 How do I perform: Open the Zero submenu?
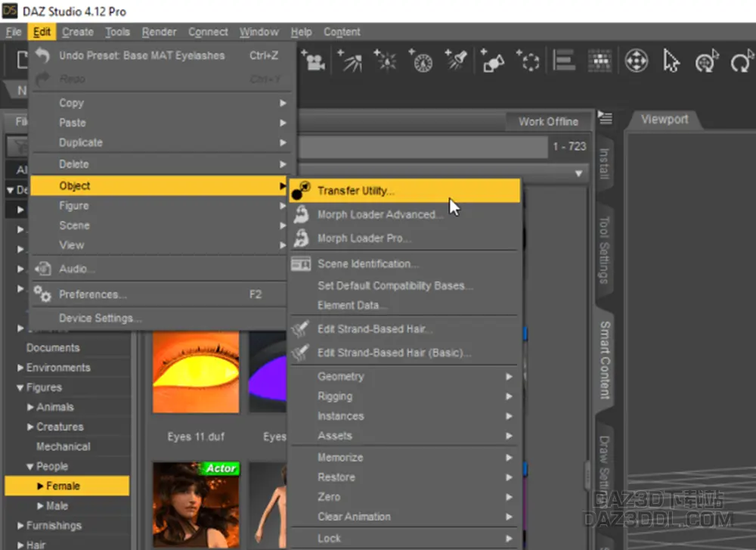pyautogui.click(x=404, y=497)
